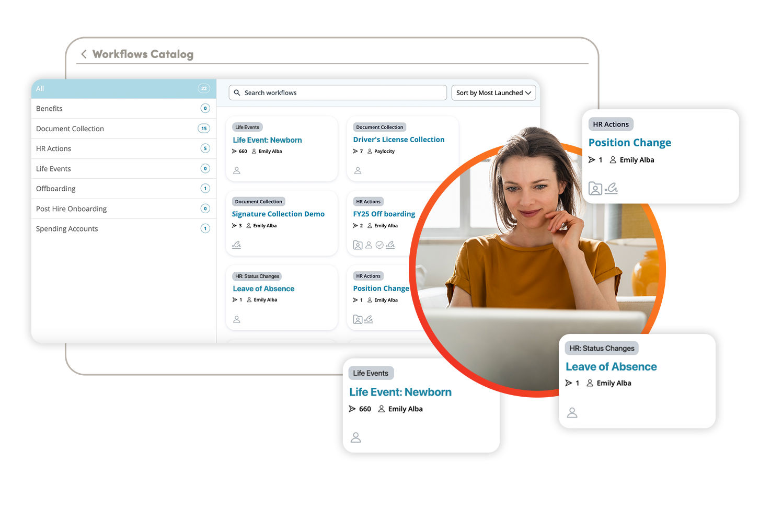
Task: Click the owner icon beside Paylocity
Action: (370, 151)
